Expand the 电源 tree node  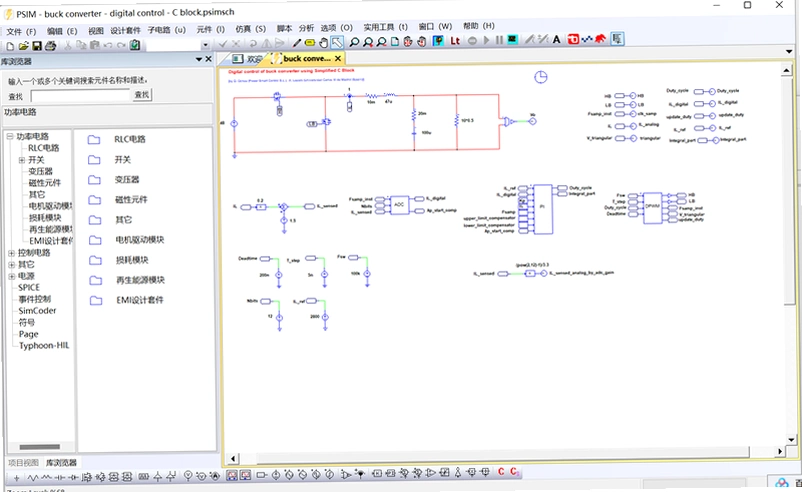pos(11,277)
